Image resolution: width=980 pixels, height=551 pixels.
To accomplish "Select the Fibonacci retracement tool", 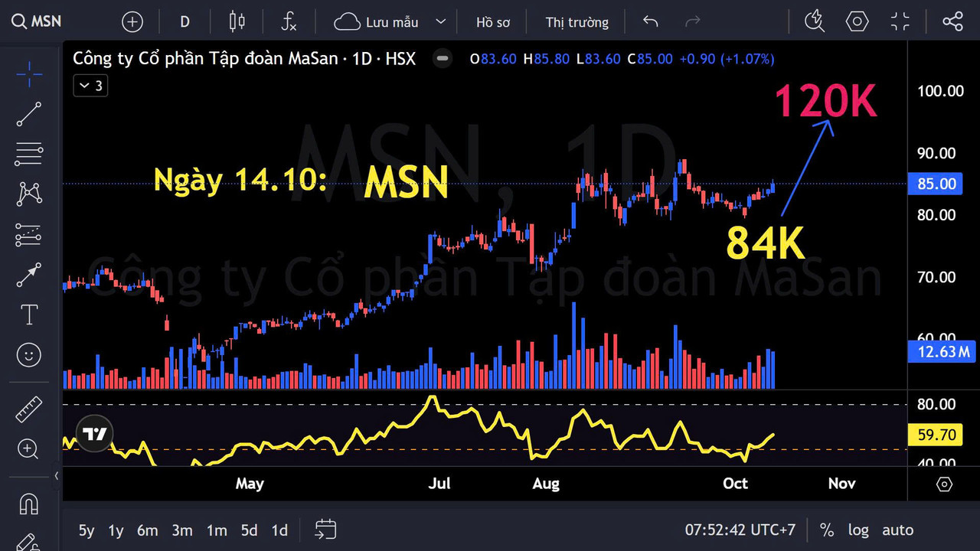I will pos(29,154).
